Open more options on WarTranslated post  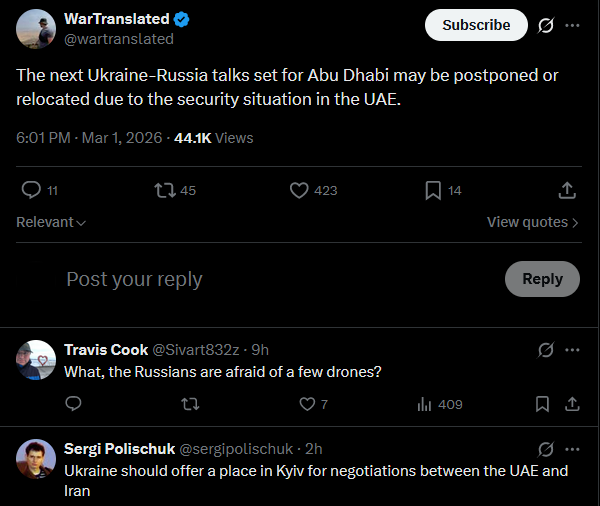[x=572, y=25]
